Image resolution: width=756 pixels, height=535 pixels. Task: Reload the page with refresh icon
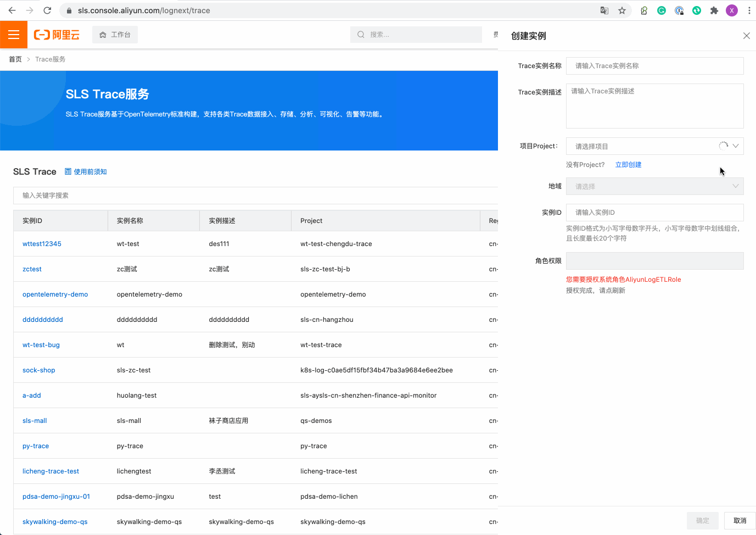point(47,10)
